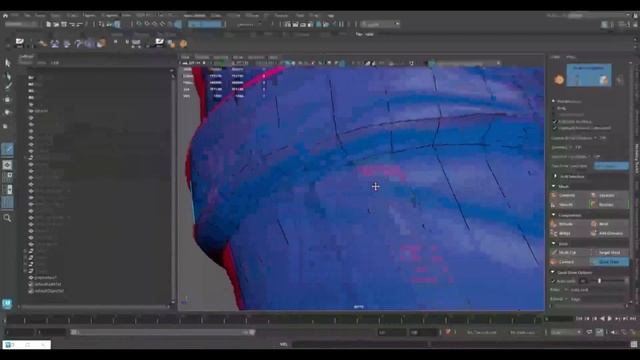Click the Combine mesh tool
The width and height of the screenshot is (640, 360).
click(x=570, y=195)
